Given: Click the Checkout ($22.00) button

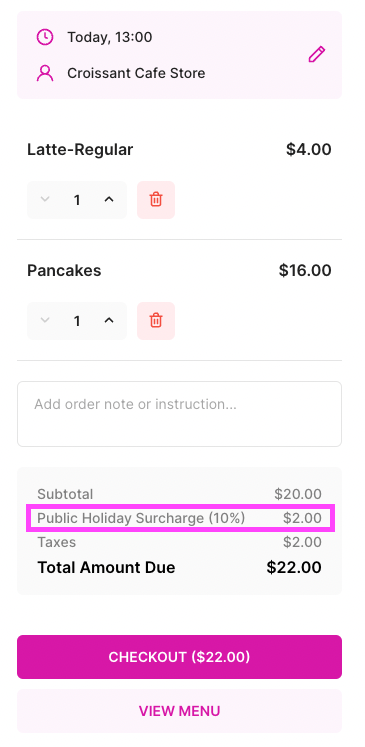Looking at the screenshot, I should click(180, 657).
